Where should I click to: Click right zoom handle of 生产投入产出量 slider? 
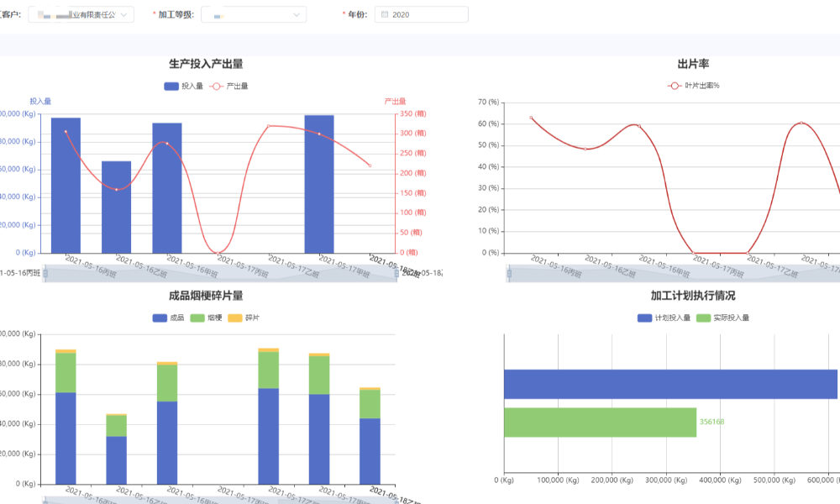(x=396, y=273)
